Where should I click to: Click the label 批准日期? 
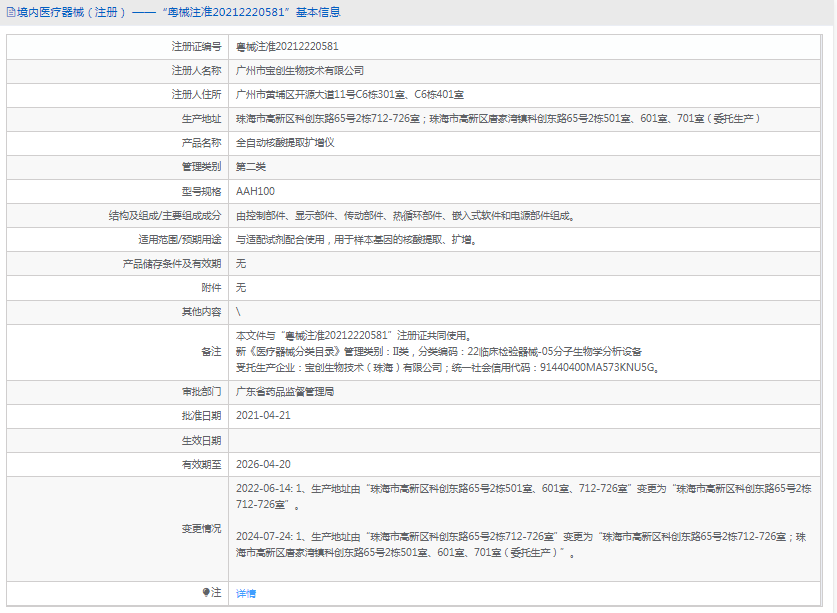(201, 415)
